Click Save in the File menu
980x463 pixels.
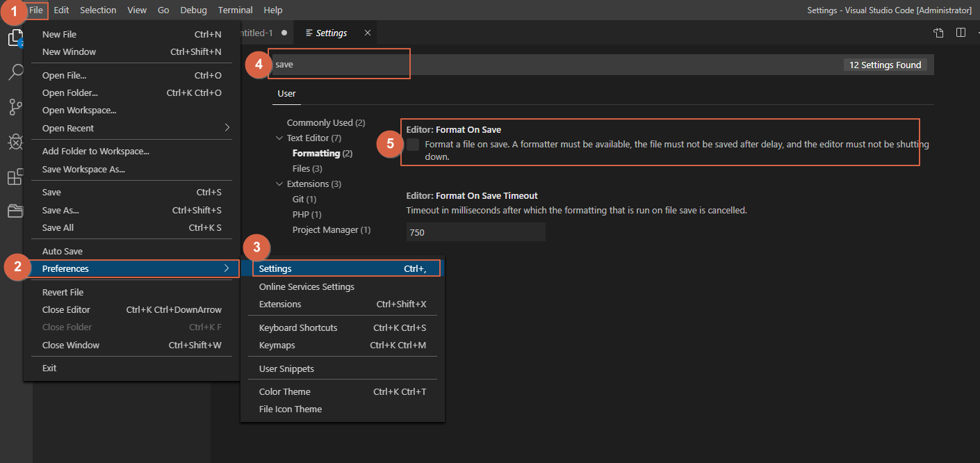tap(131, 192)
